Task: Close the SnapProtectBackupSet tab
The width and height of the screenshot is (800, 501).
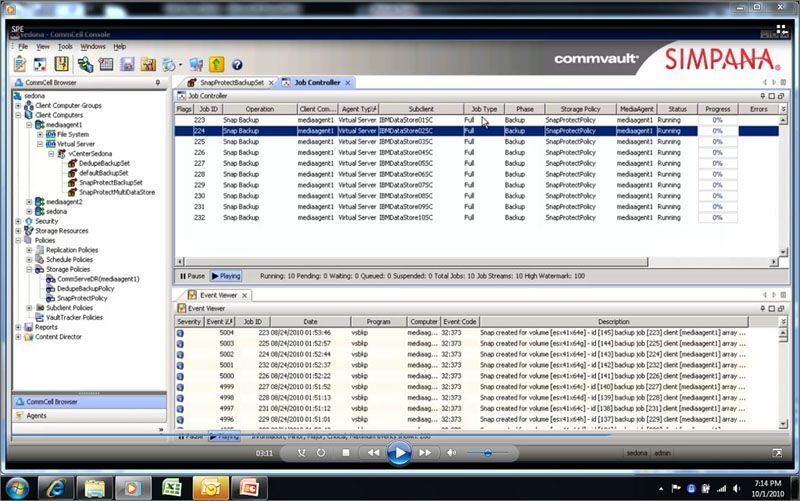Action: point(271,83)
